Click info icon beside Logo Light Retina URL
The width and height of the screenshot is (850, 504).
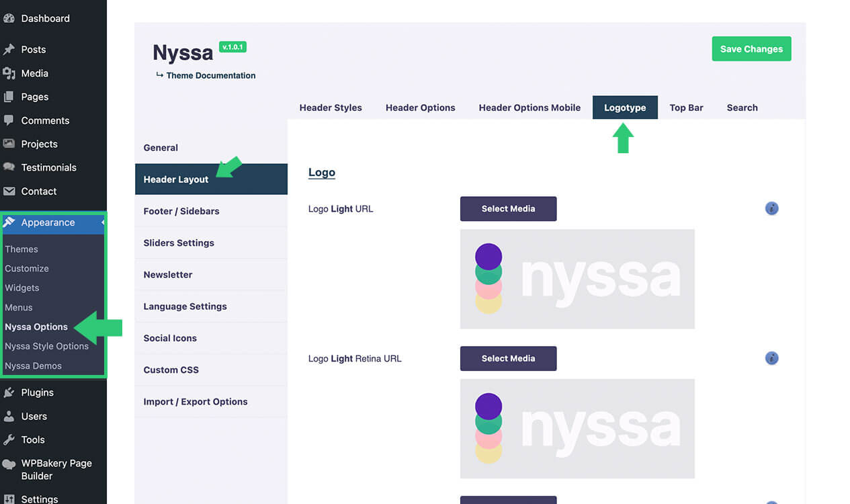point(771,358)
